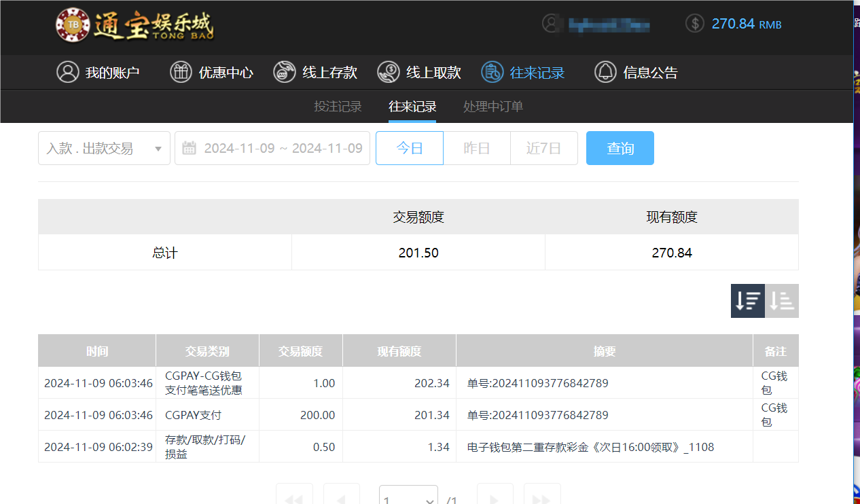Select the 今日 date filter

pos(409,148)
